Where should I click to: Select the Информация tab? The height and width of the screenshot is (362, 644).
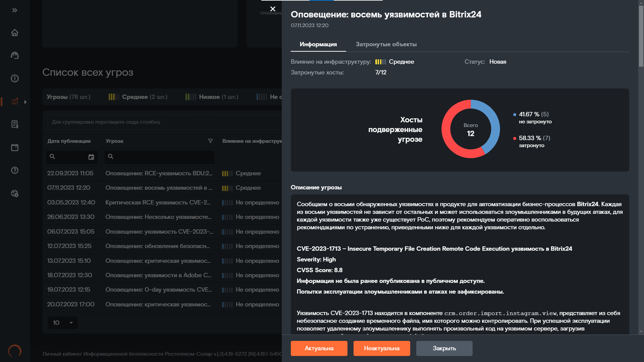tap(318, 44)
